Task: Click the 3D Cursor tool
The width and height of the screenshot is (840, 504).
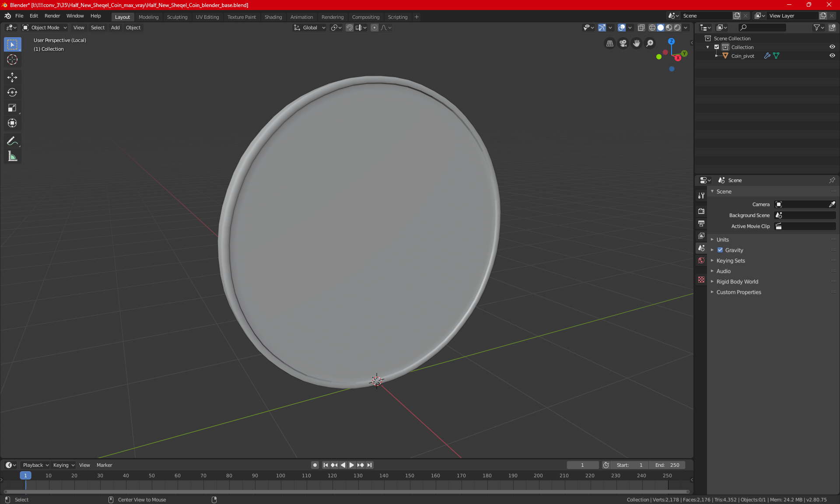Action: (x=12, y=59)
